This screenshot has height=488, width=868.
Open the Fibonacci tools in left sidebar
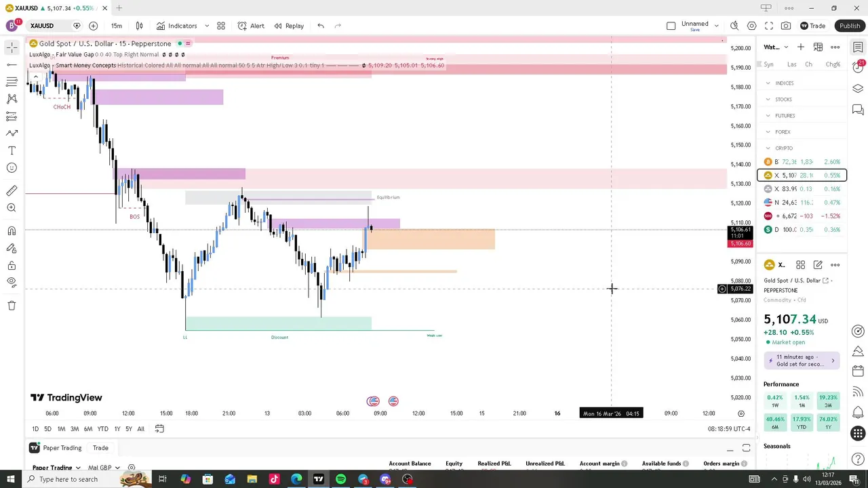(12, 81)
